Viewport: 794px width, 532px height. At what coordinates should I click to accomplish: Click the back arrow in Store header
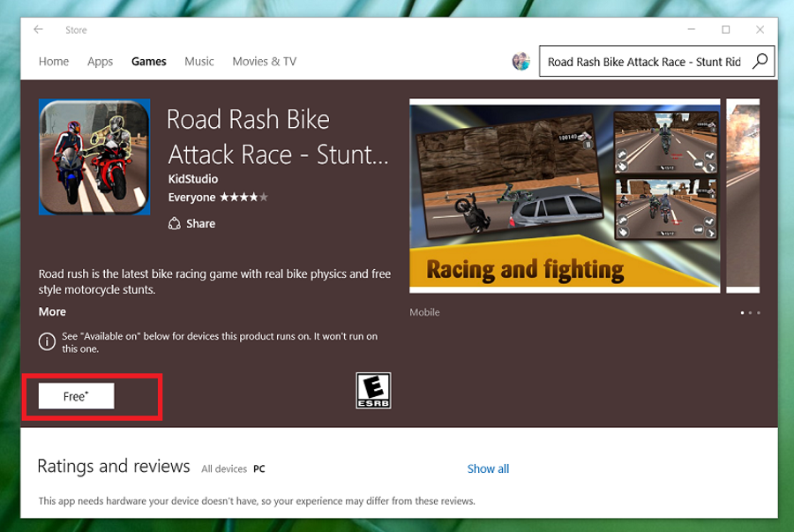(38, 30)
